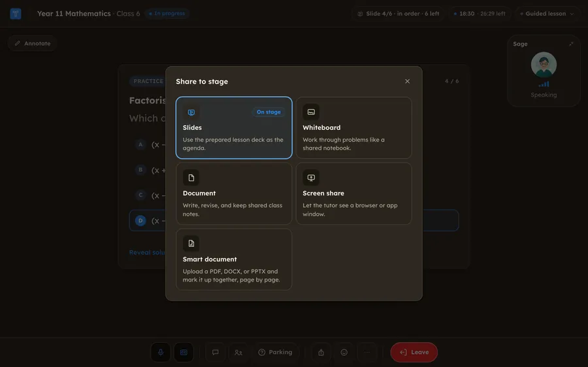
Task: Click the Sage tutor avatar
Action: [x=544, y=65]
